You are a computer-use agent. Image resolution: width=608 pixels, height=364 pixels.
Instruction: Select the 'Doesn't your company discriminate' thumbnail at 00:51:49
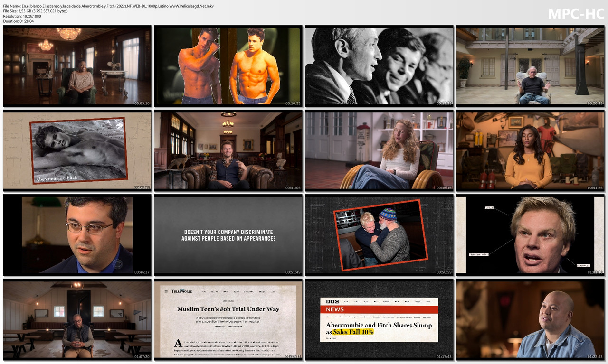coord(228,235)
